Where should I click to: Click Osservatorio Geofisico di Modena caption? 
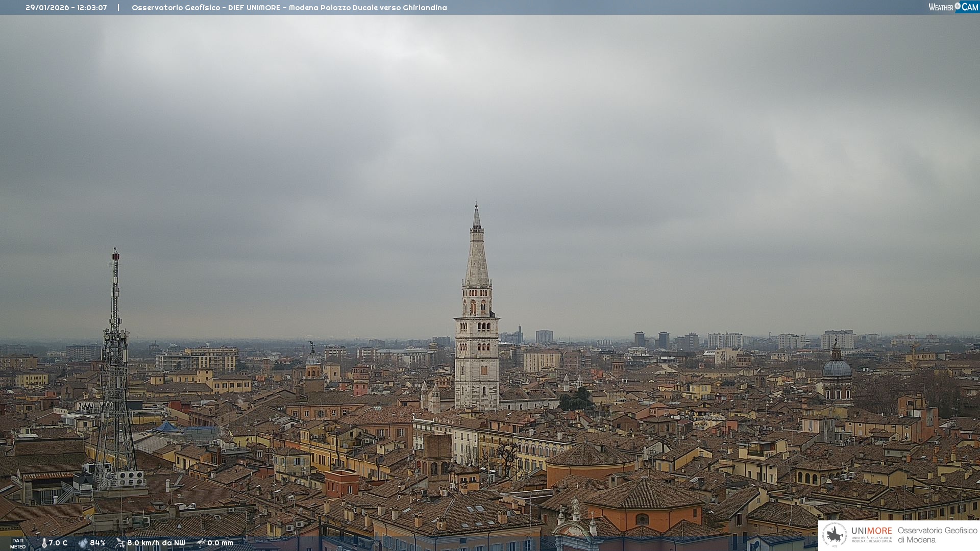(x=937, y=535)
